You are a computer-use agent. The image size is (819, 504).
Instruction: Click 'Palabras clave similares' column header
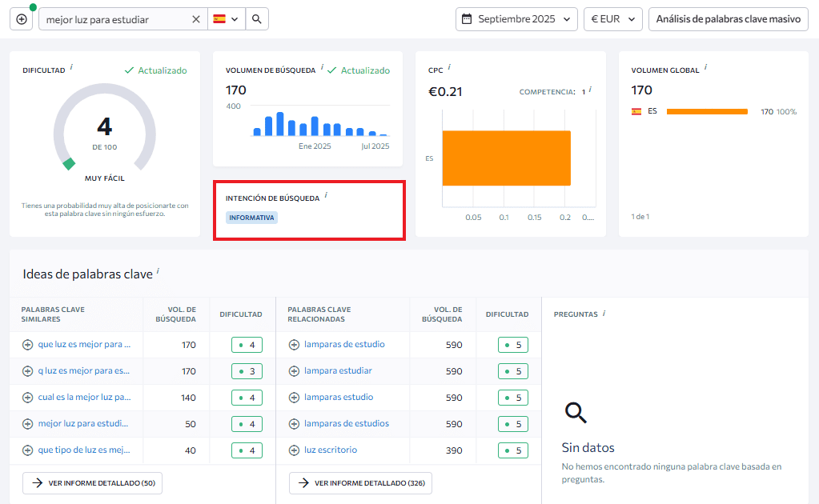pyautogui.click(x=53, y=314)
